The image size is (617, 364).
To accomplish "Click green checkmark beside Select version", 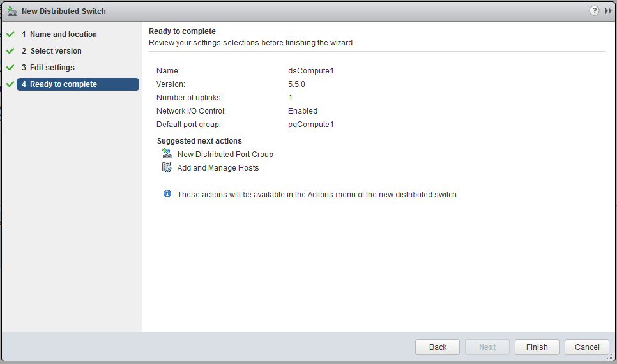I will point(10,51).
